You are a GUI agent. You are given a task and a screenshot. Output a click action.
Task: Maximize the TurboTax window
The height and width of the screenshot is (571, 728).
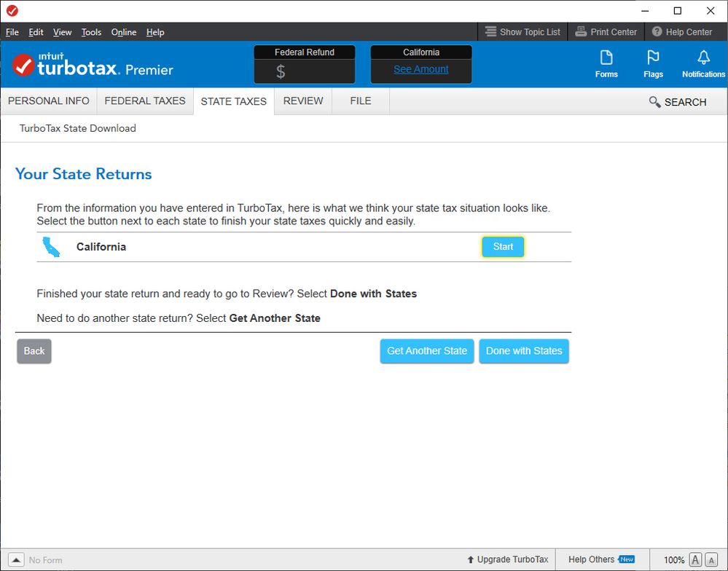click(x=678, y=11)
